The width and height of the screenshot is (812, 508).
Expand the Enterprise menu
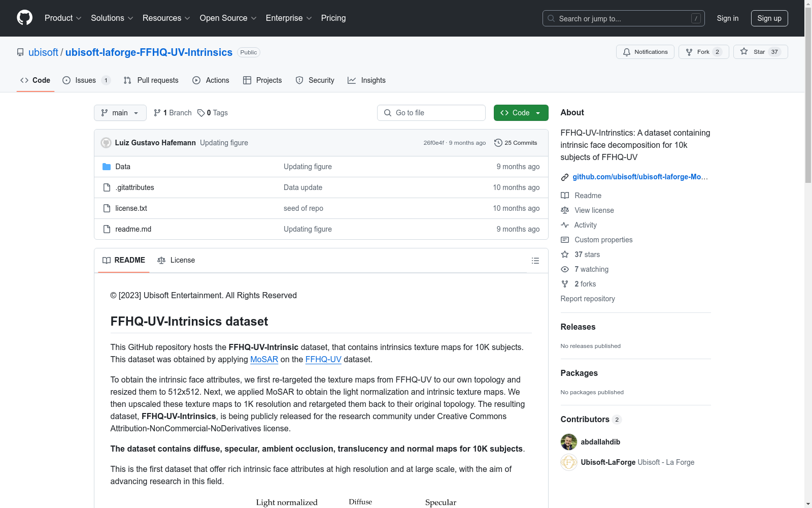[289, 18]
